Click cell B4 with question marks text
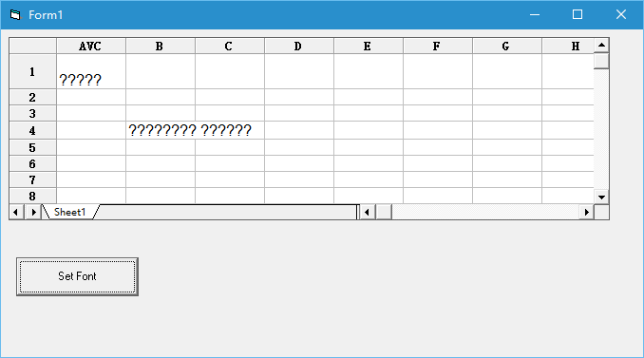644x358 pixels. coord(161,130)
